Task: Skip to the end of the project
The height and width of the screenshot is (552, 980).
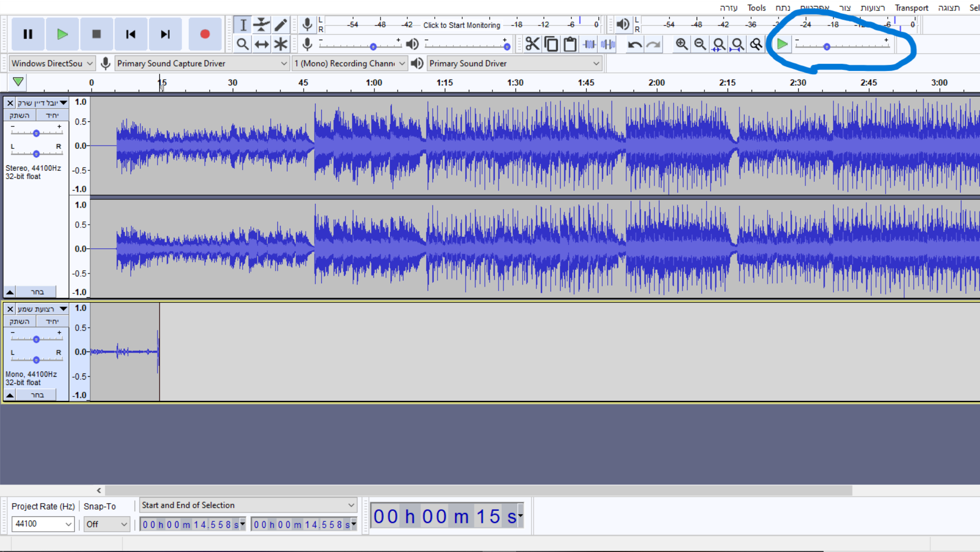Action: (x=165, y=34)
